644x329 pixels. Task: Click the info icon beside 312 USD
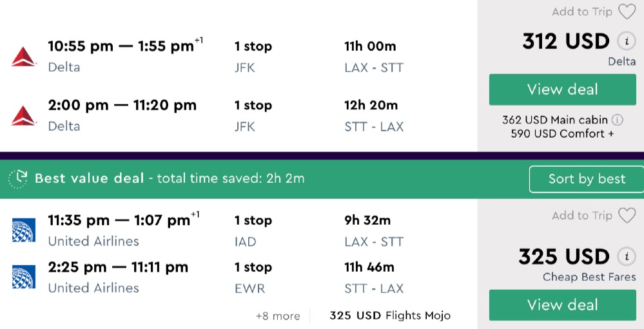(x=625, y=42)
